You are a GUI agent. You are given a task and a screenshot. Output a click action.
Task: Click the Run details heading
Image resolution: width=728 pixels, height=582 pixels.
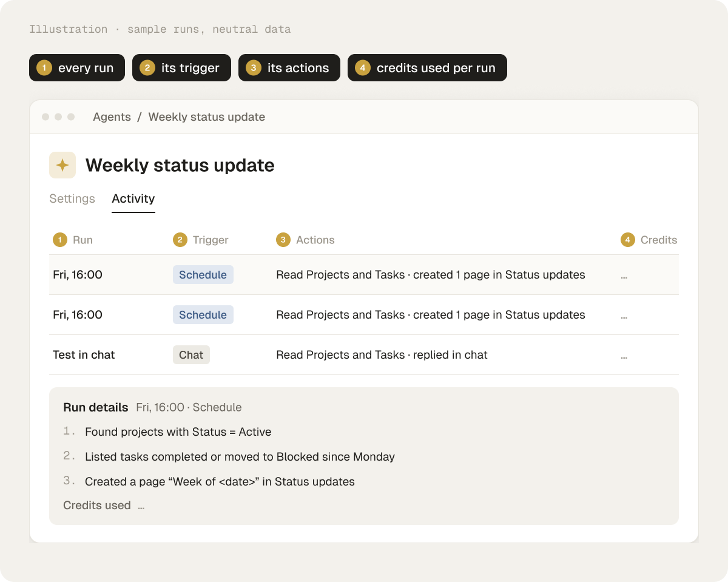[96, 407]
